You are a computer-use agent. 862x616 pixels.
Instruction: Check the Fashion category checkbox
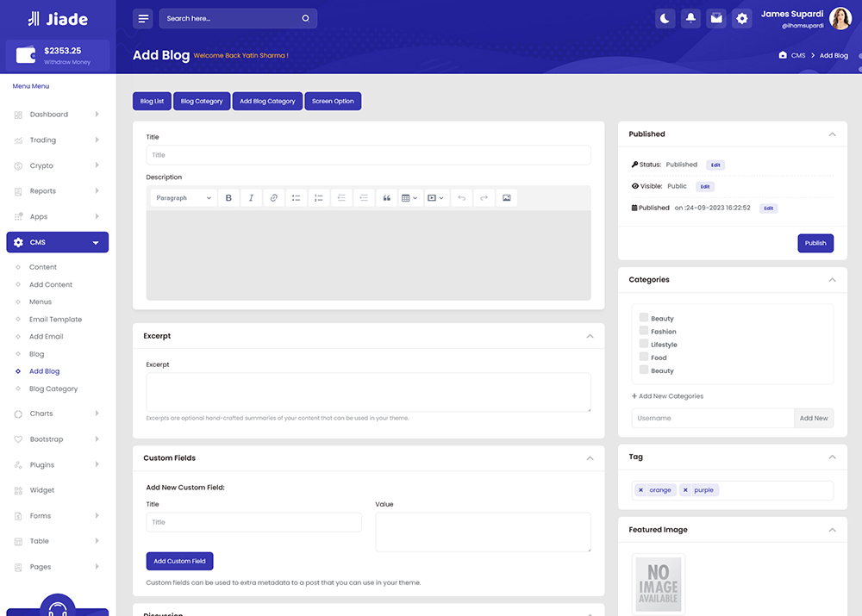pyautogui.click(x=643, y=331)
